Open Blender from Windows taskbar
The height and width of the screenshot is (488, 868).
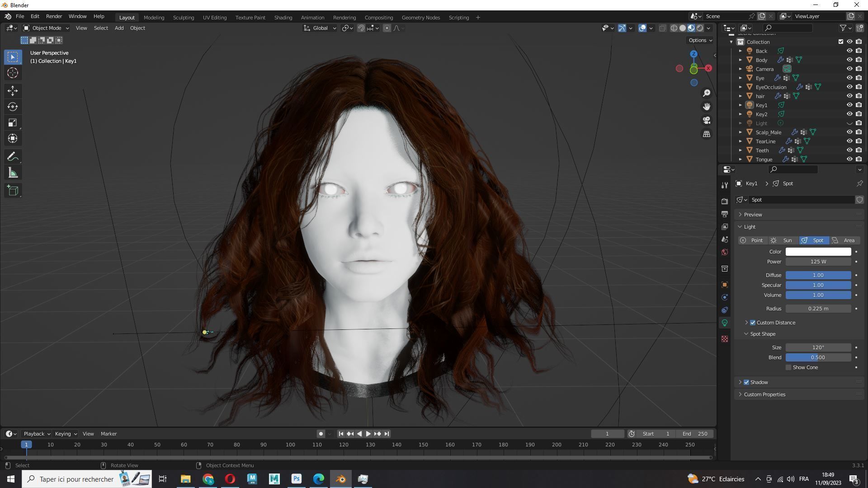341,479
